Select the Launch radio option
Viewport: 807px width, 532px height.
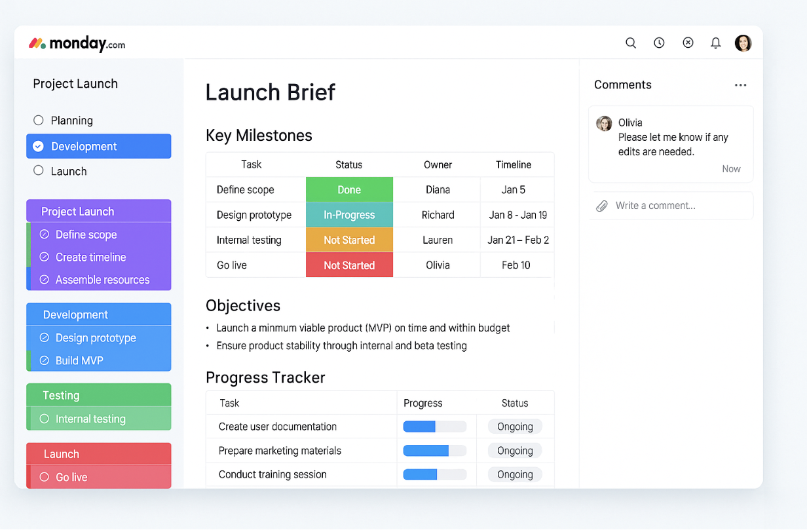click(39, 171)
